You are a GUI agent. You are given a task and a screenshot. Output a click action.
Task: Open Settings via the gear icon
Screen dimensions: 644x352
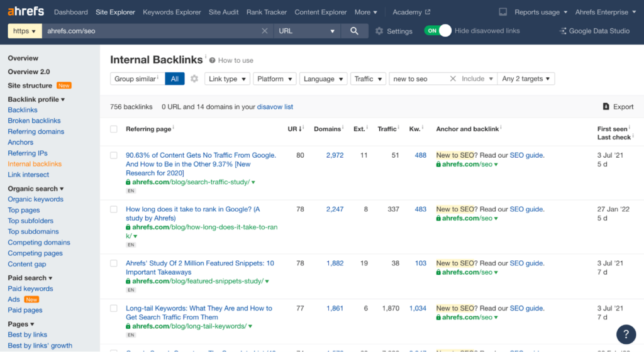[379, 31]
